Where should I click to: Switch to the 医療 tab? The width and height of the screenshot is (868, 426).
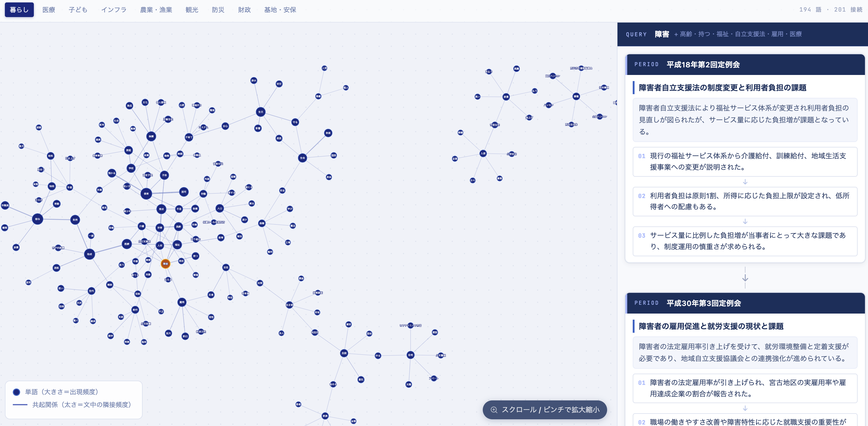pos(49,10)
